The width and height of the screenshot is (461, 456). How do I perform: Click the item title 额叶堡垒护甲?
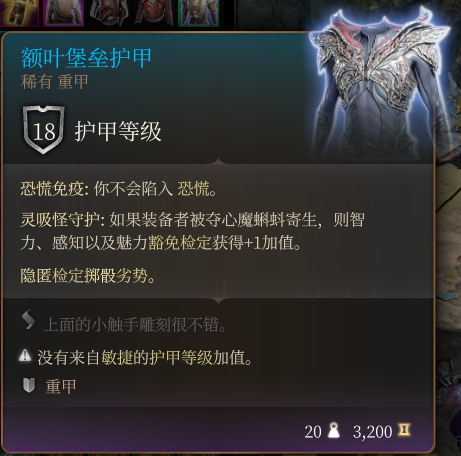pyautogui.click(x=86, y=58)
